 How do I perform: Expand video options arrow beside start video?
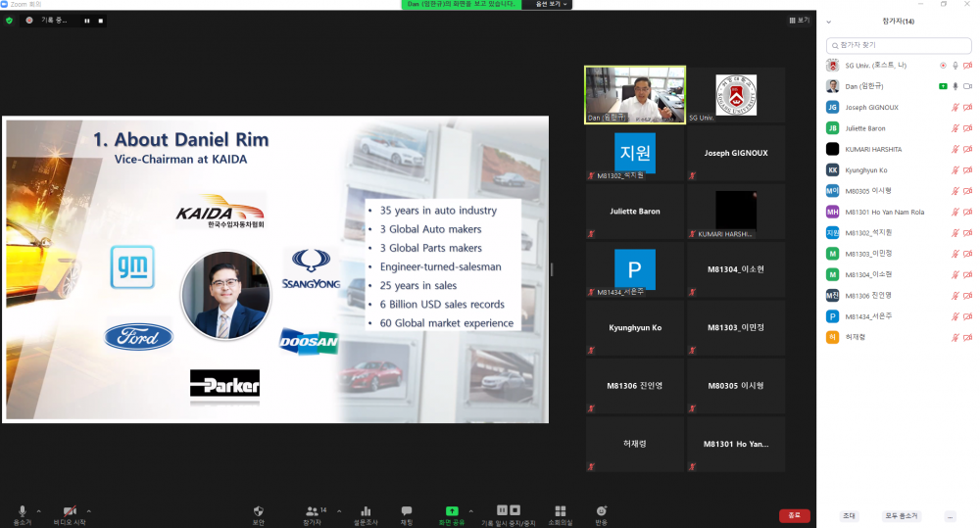coord(89,511)
